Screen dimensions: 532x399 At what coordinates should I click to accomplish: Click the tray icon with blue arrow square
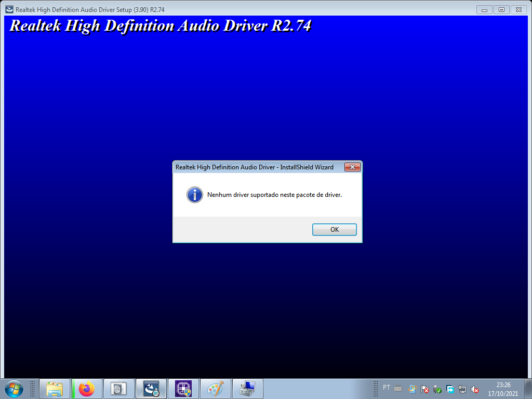pyautogui.click(x=450, y=389)
